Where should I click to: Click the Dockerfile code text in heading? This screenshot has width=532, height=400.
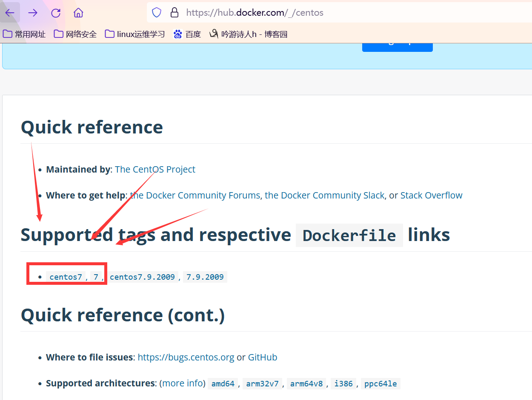tap(349, 235)
